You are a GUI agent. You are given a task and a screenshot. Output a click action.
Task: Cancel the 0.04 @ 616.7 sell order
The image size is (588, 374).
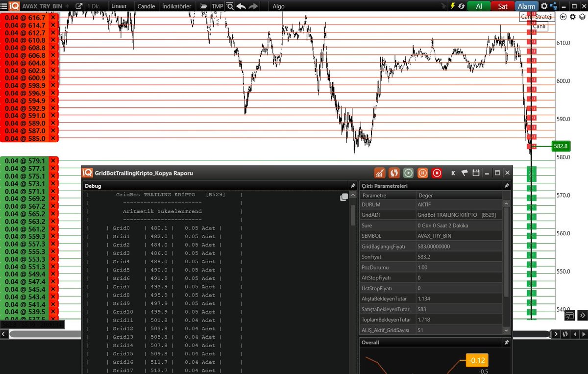[53, 18]
